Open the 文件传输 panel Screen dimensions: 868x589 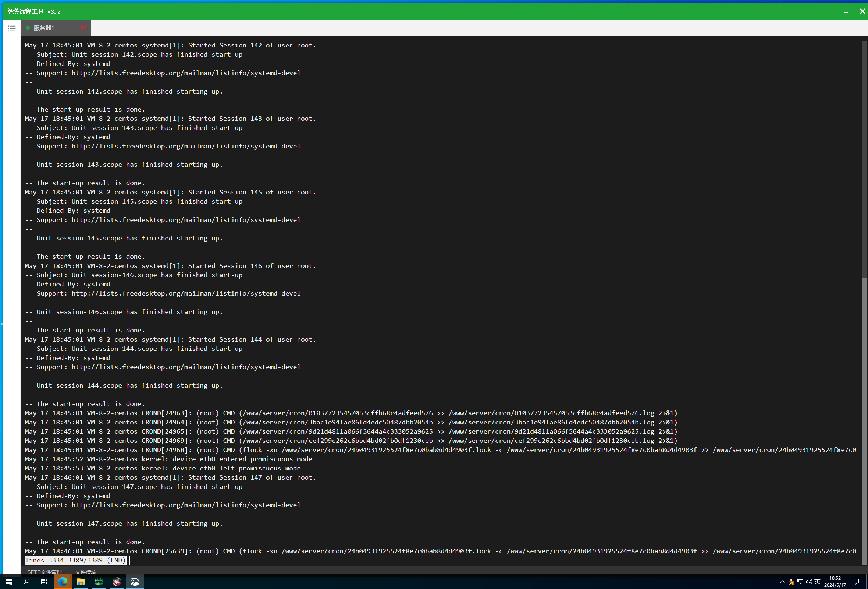pyautogui.click(x=86, y=572)
